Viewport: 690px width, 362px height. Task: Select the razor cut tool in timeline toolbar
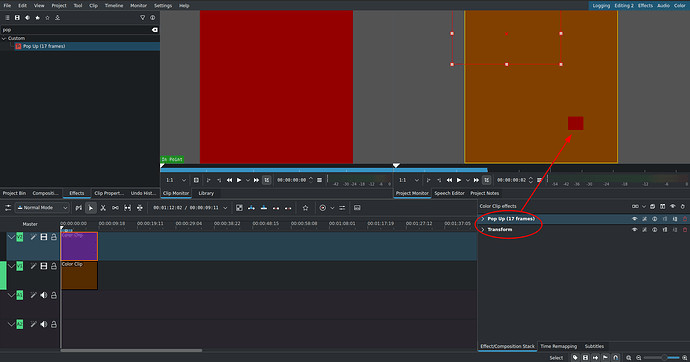point(103,208)
